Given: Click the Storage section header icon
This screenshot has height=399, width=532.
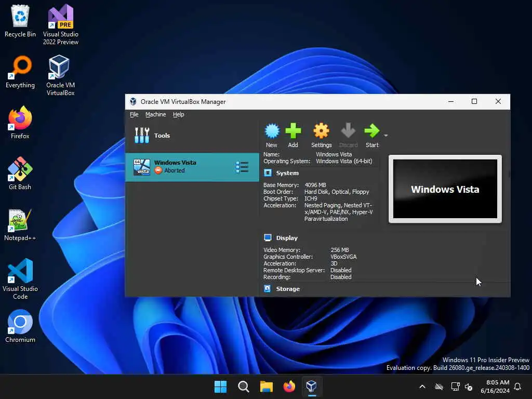Looking at the screenshot, I should 268,288.
